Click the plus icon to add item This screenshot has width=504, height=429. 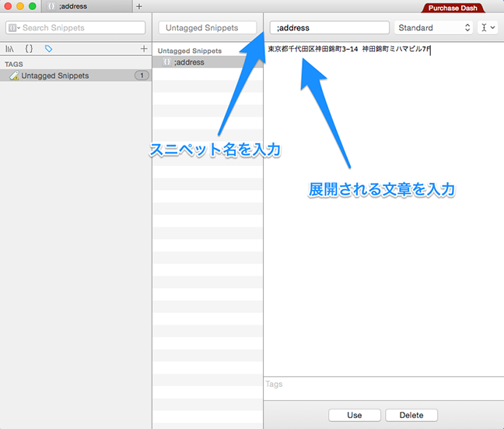[x=143, y=48]
